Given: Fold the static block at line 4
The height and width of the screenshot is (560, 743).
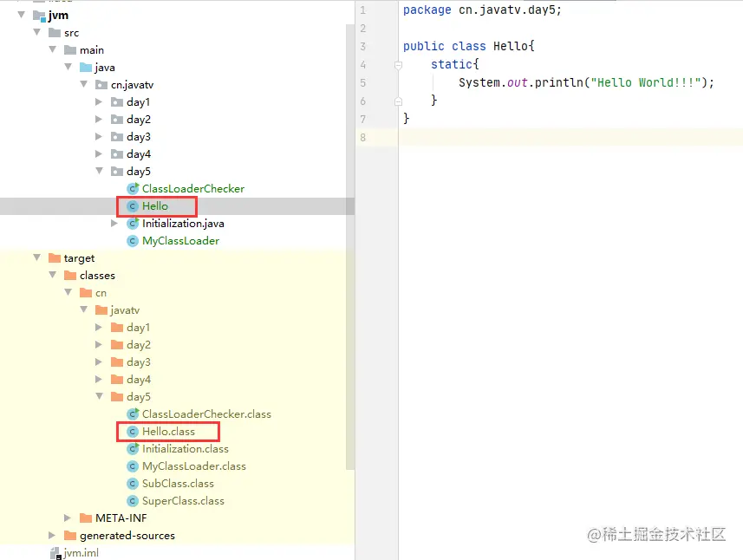Looking at the screenshot, I should coord(399,64).
